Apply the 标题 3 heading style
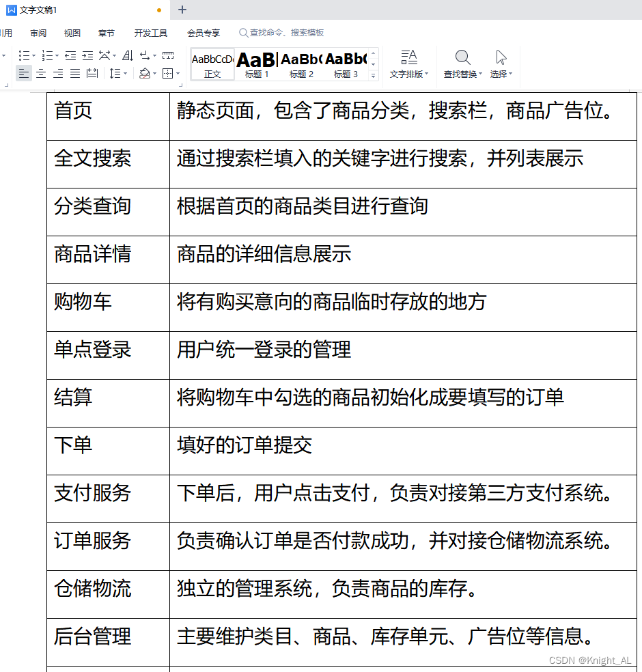642x672 pixels. tap(346, 64)
